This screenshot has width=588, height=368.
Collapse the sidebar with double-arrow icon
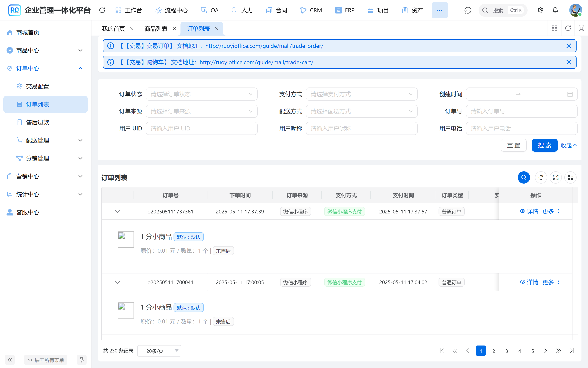[x=10, y=360]
